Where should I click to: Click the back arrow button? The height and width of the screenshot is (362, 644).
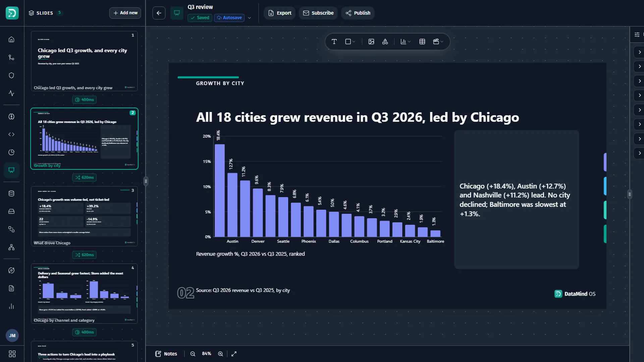coord(159,13)
